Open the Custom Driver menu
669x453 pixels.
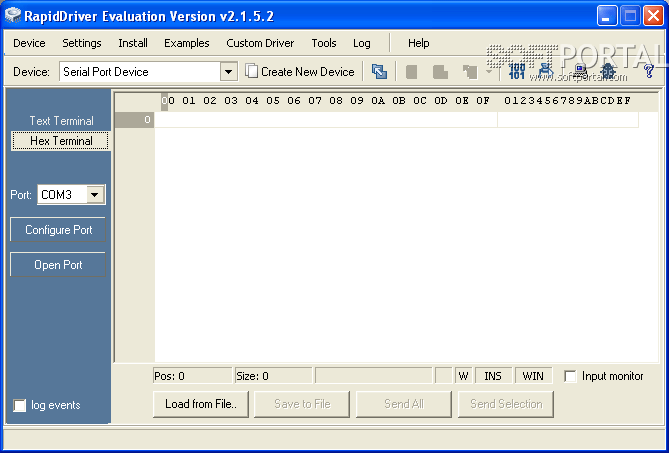pyautogui.click(x=260, y=43)
